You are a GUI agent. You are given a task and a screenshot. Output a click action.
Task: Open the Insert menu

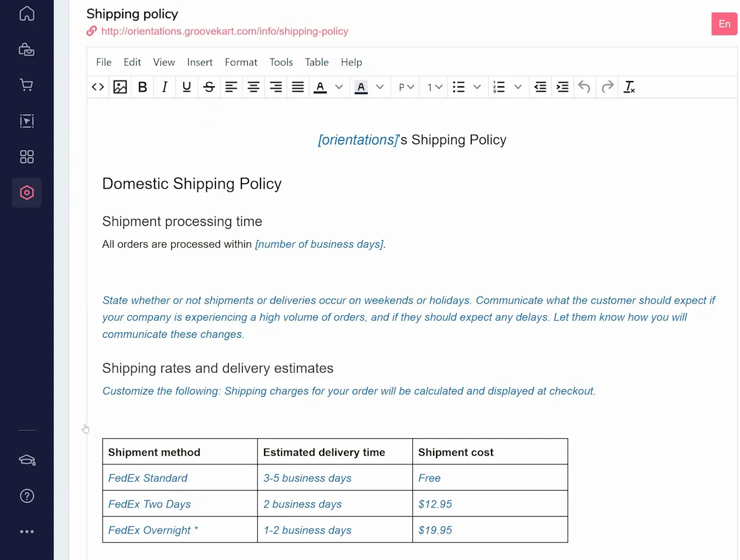(x=200, y=62)
